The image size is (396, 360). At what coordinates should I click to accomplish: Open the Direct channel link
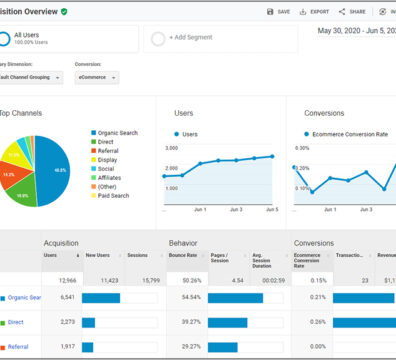[16, 322]
